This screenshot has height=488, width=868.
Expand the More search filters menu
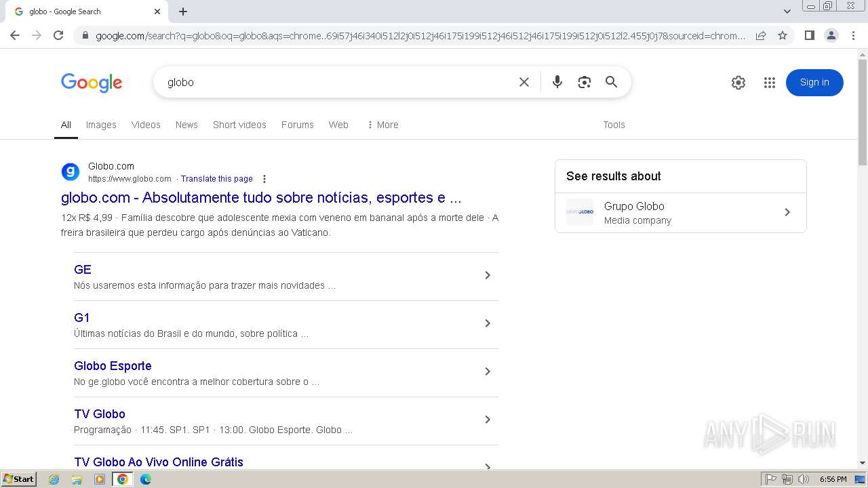[382, 125]
